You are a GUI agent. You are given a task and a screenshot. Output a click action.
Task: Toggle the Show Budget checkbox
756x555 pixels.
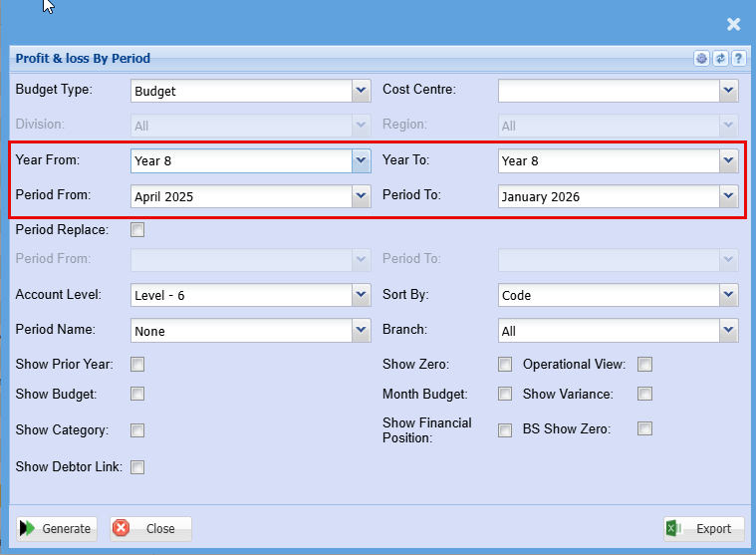pyautogui.click(x=137, y=395)
